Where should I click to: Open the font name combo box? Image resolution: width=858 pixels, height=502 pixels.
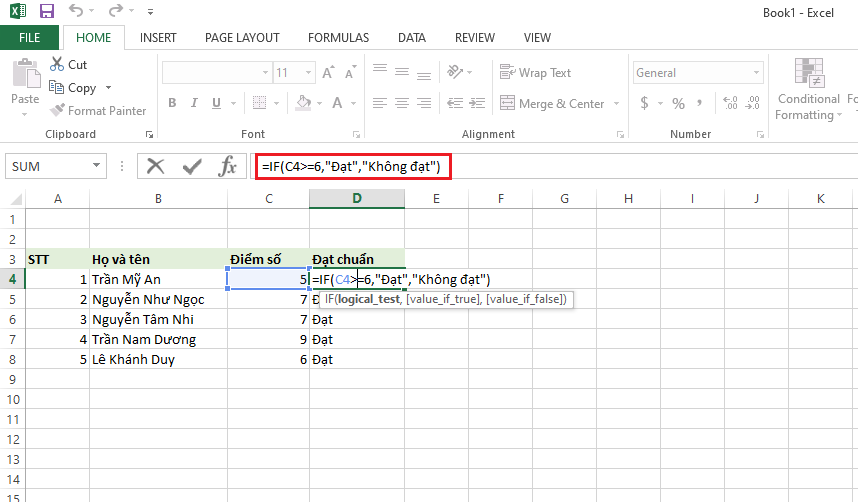(265, 72)
